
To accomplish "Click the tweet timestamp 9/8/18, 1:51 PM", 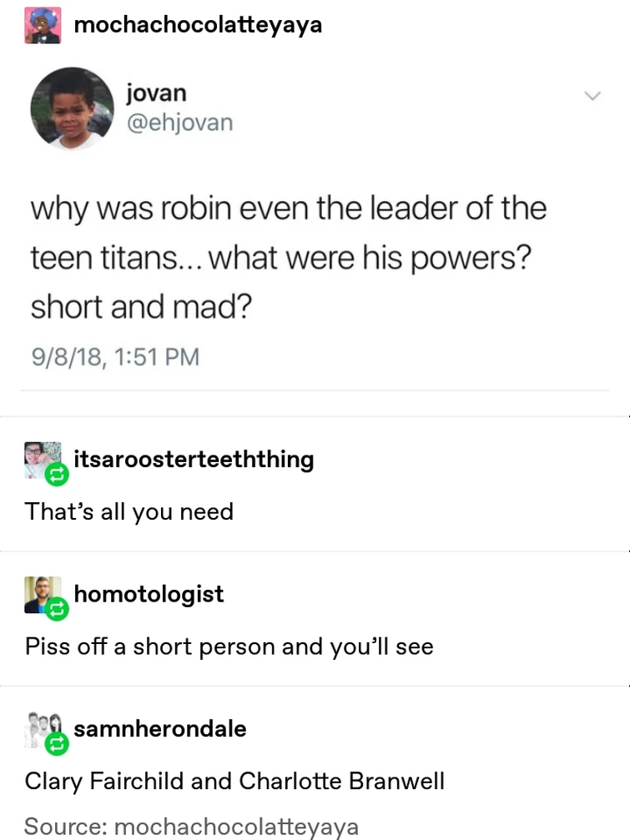I will (x=115, y=357).
